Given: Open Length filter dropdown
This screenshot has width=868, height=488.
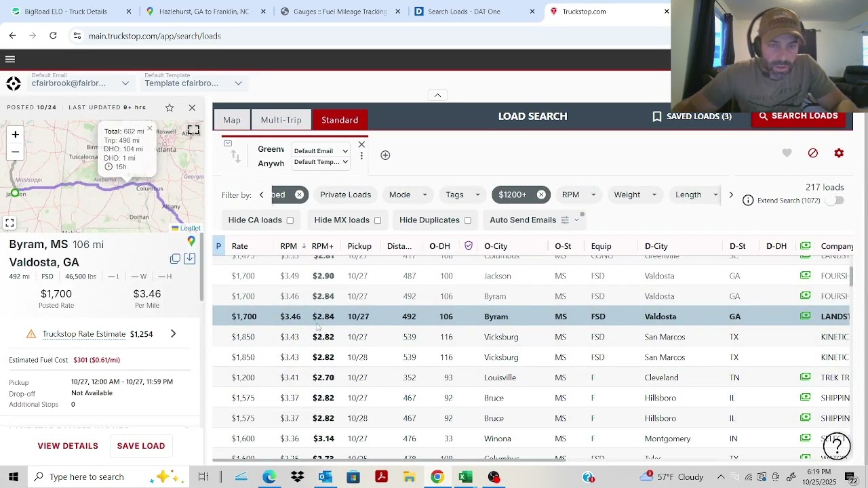Looking at the screenshot, I should (x=696, y=195).
